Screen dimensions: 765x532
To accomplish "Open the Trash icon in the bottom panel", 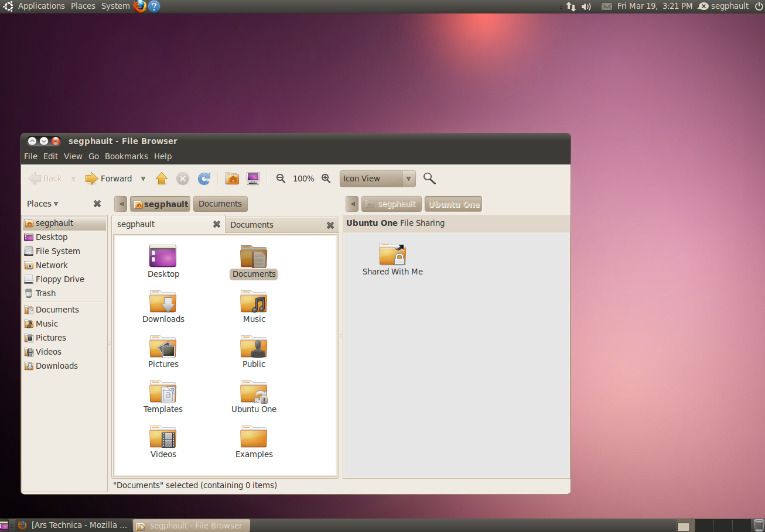I will (759, 526).
